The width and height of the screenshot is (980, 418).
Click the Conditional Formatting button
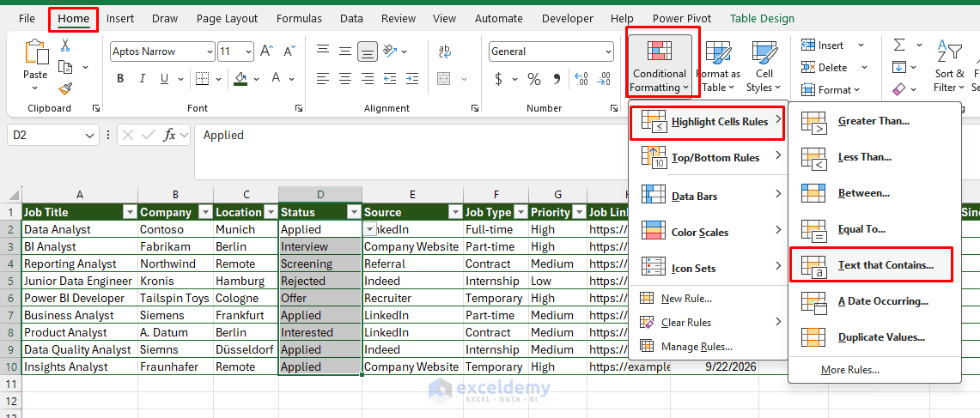pyautogui.click(x=660, y=64)
